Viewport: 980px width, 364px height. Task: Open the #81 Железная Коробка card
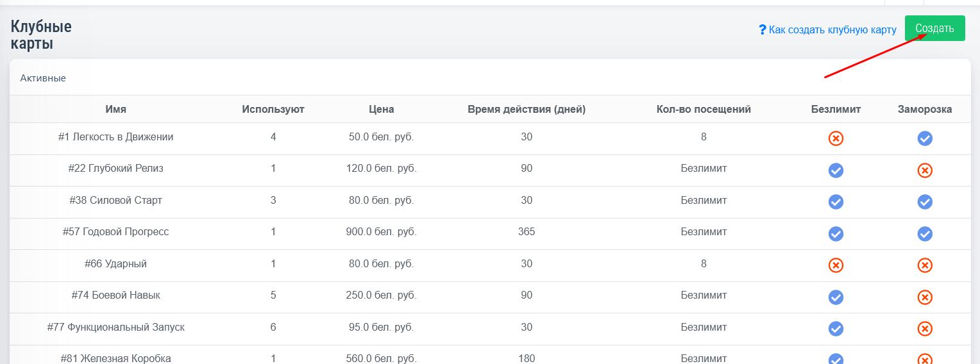(115, 358)
